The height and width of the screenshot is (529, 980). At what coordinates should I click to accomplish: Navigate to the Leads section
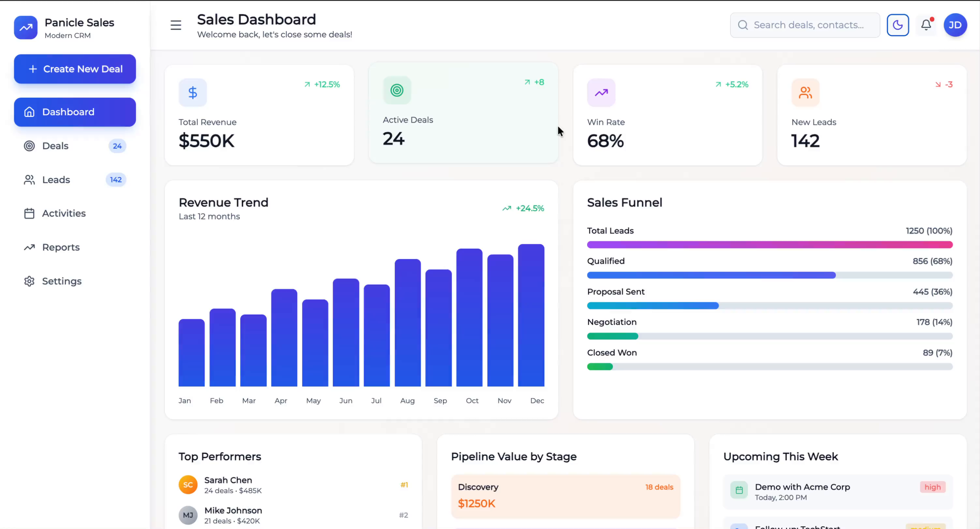pos(56,180)
